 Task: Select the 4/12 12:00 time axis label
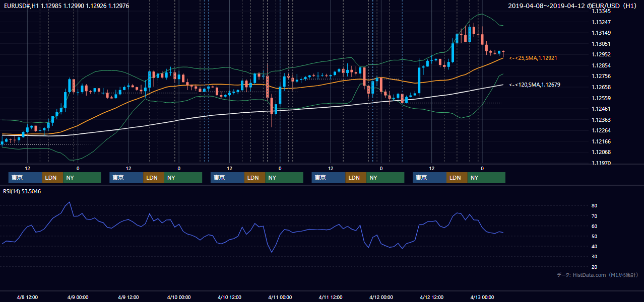pyautogui.click(x=431, y=297)
